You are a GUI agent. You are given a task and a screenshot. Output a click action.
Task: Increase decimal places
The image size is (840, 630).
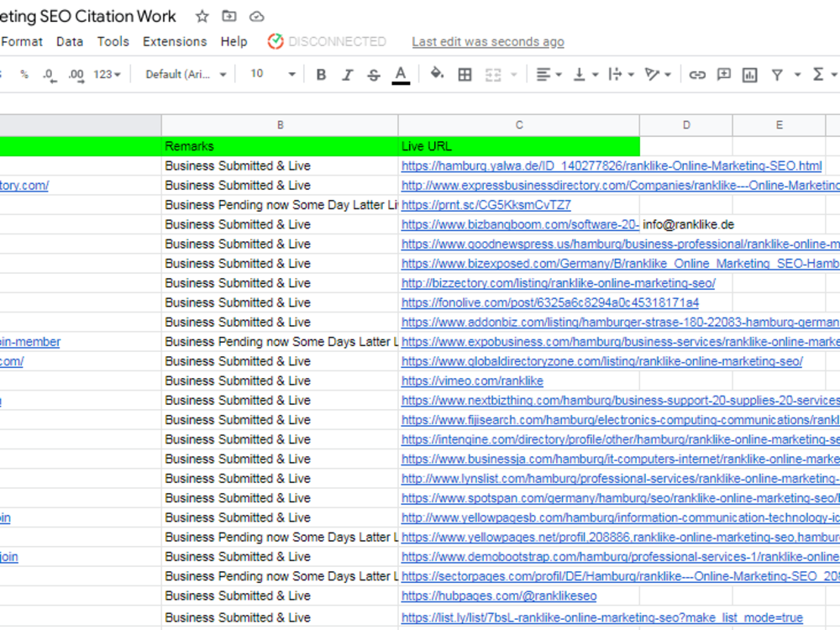coord(76,75)
